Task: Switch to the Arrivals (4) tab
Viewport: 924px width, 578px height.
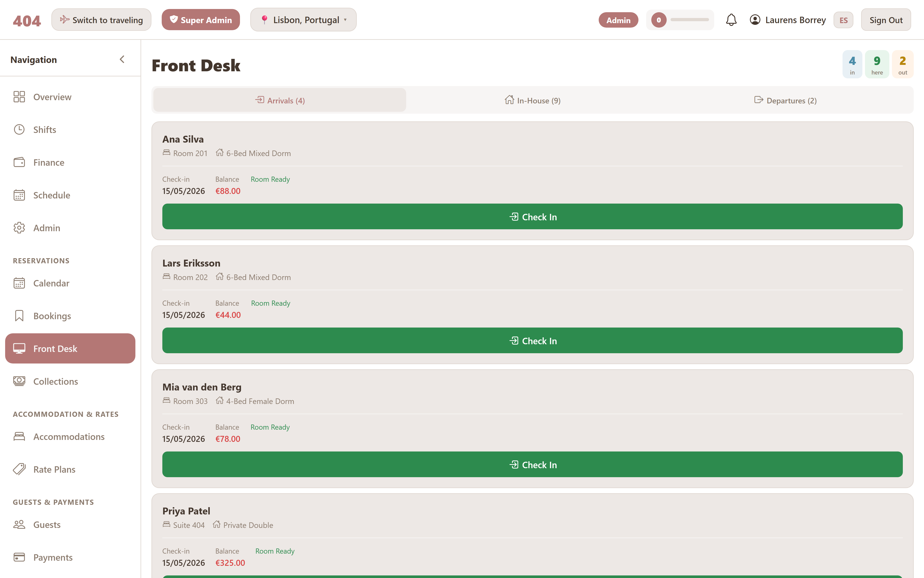Action: click(x=280, y=100)
